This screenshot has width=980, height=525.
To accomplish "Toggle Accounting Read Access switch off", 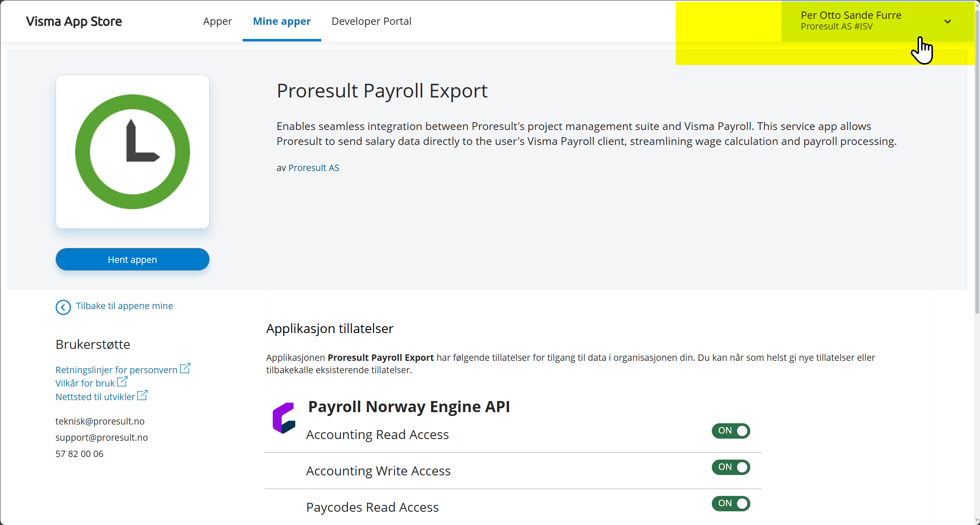I will (x=731, y=431).
